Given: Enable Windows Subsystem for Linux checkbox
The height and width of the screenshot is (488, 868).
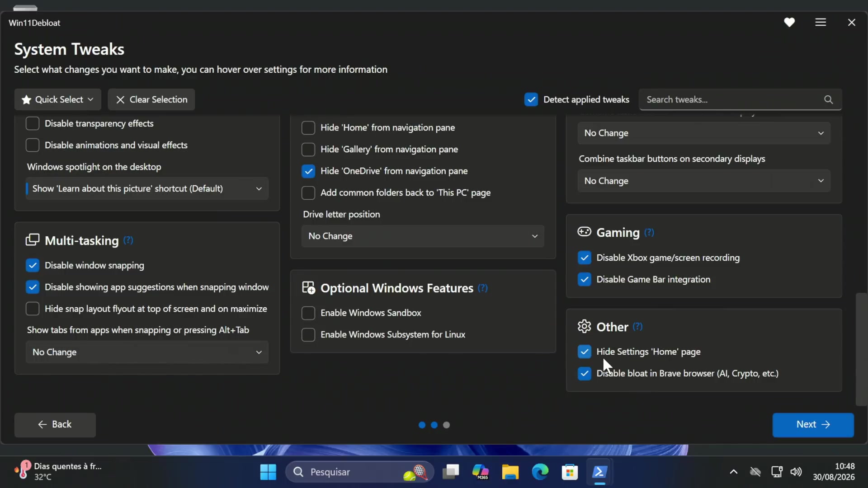Looking at the screenshot, I should point(308,334).
